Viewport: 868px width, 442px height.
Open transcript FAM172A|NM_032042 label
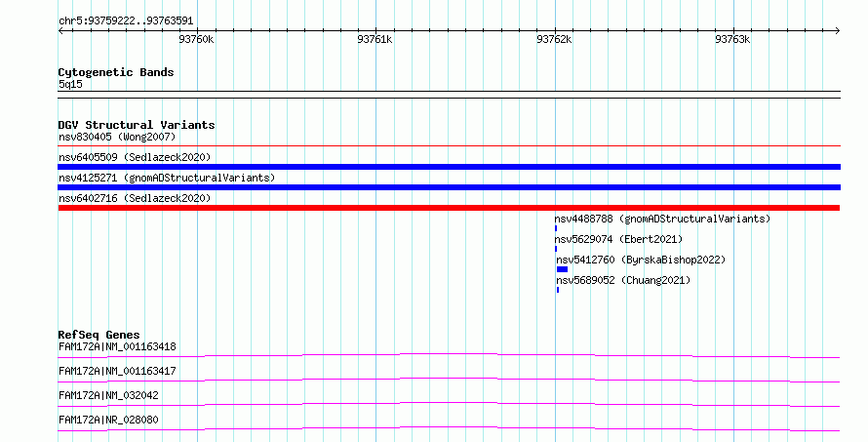pyautogui.click(x=108, y=395)
